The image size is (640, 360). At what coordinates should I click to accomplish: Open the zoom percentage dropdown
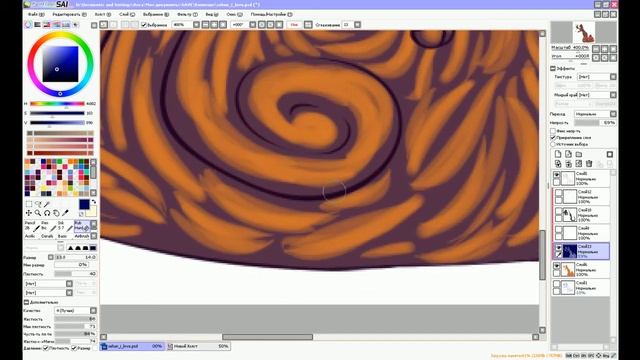(x=196, y=25)
